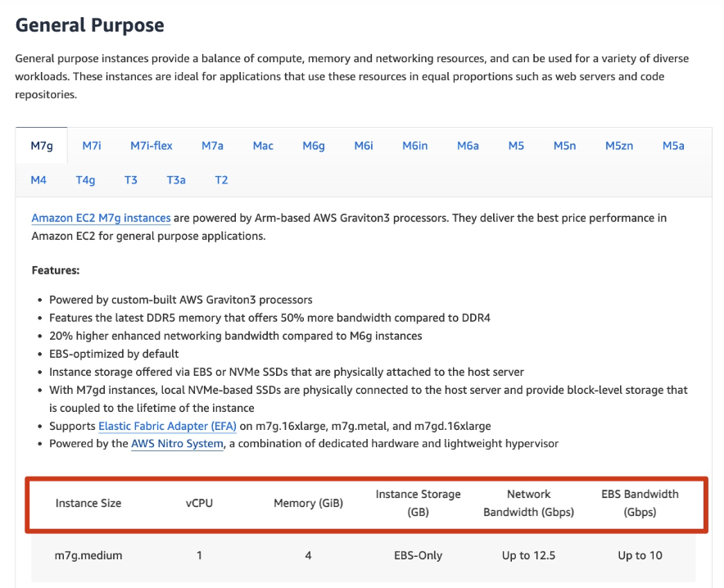724x588 pixels.
Task: Open the M4 tab
Action: pos(38,180)
